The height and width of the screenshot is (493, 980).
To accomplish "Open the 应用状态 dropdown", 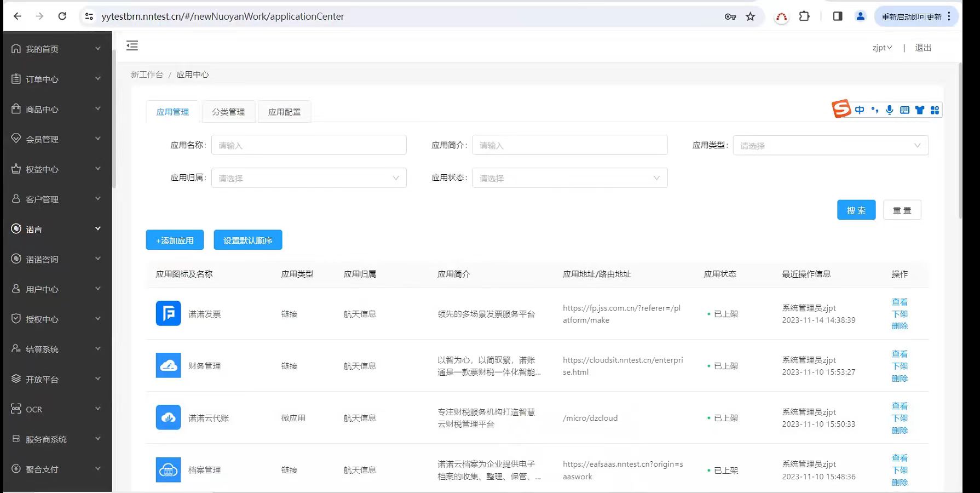I will tap(570, 177).
